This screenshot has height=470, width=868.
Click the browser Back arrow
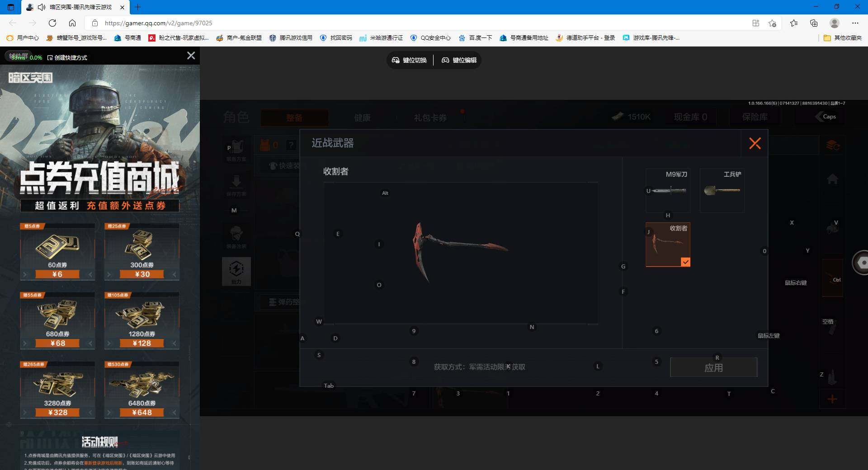(13, 23)
